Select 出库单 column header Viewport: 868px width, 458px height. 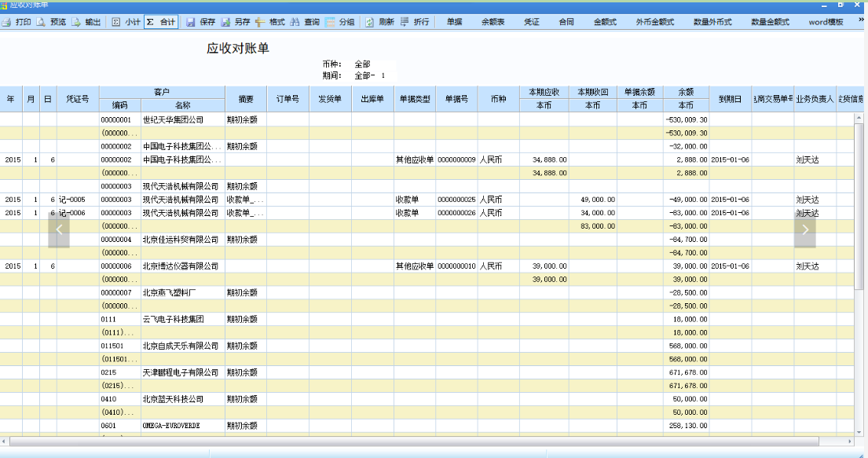pyautogui.click(x=372, y=99)
